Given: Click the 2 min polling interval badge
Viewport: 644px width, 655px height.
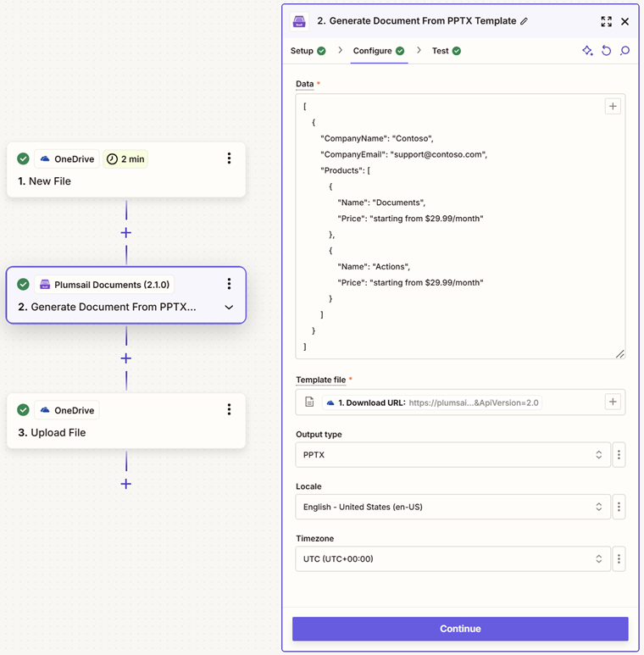Looking at the screenshot, I should coord(125,158).
